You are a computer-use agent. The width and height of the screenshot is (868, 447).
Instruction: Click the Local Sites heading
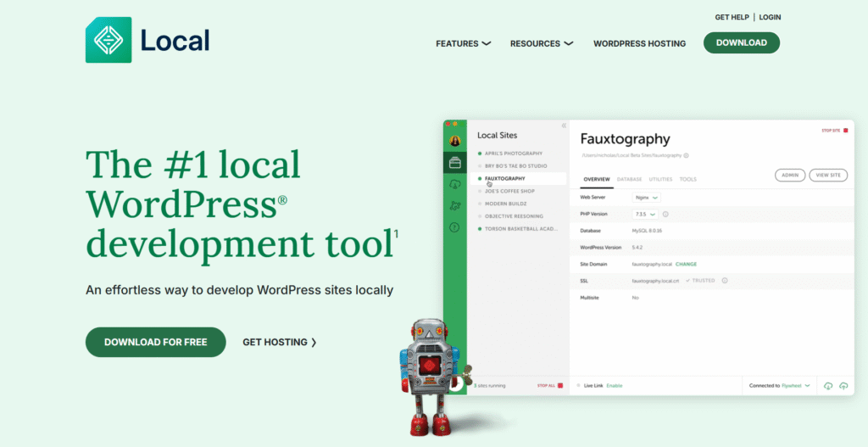(x=497, y=135)
